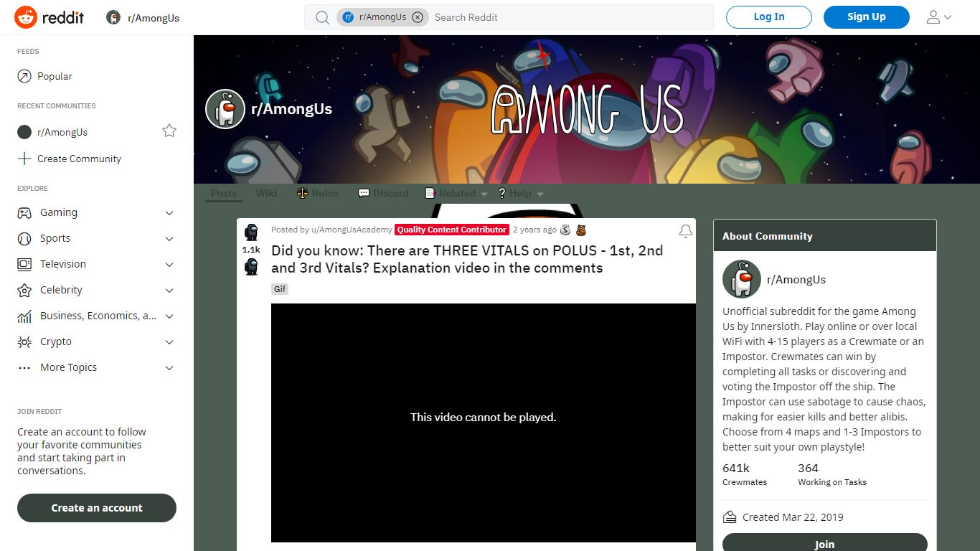Screen dimensions: 980x551
Task: Click the About Community avatar image
Action: click(x=742, y=279)
